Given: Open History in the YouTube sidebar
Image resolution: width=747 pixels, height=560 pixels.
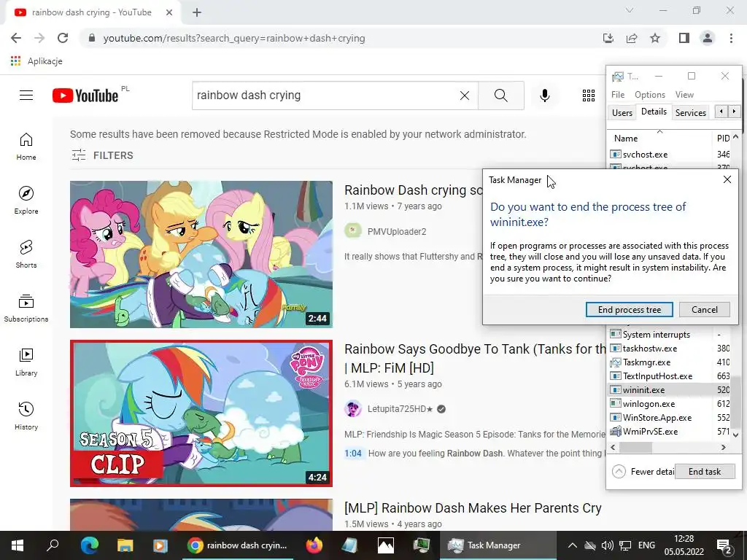Looking at the screenshot, I should (26, 416).
